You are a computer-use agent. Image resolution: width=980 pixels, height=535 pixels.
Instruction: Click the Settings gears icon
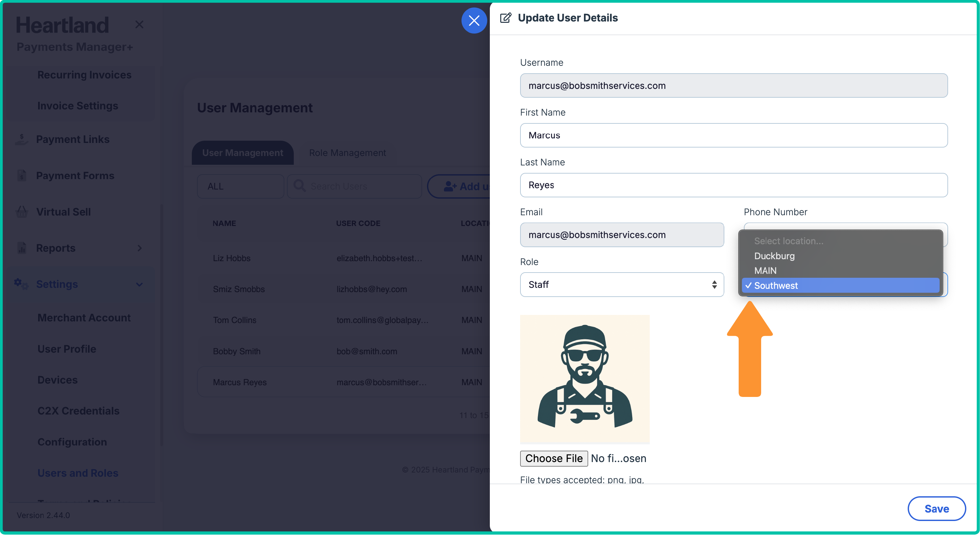coord(21,284)
